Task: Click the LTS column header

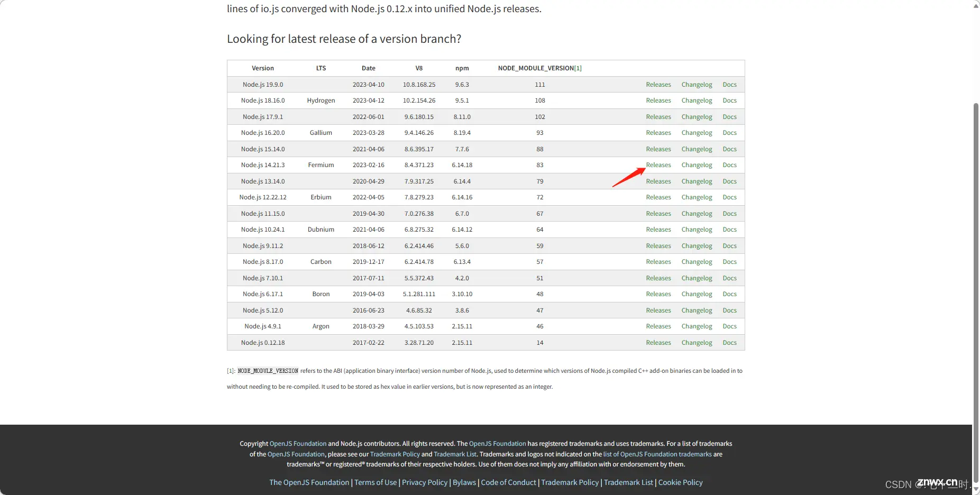Action: point(321,68)
